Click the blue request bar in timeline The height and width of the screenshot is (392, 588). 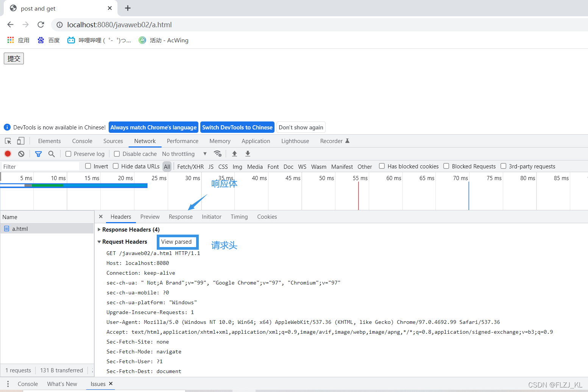(74, 185)
